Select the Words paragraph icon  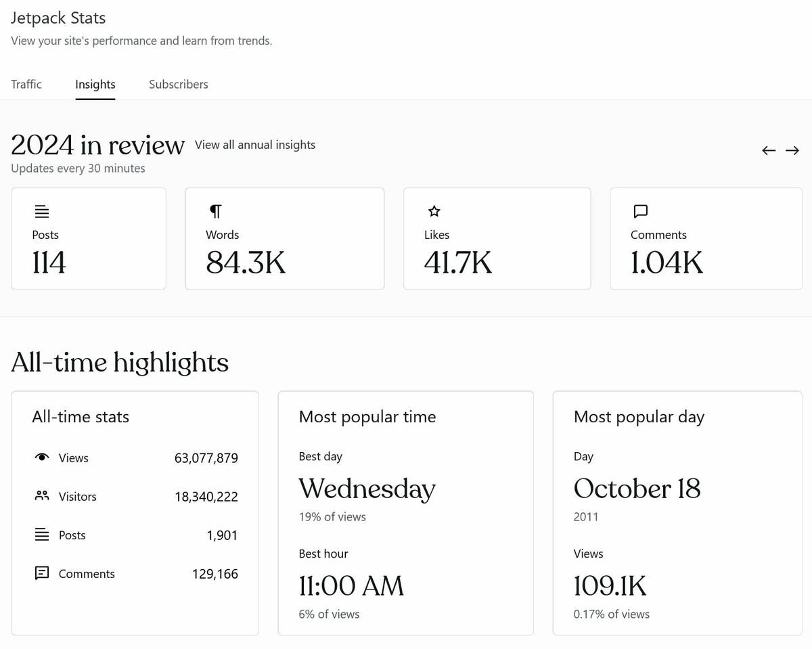215,210
